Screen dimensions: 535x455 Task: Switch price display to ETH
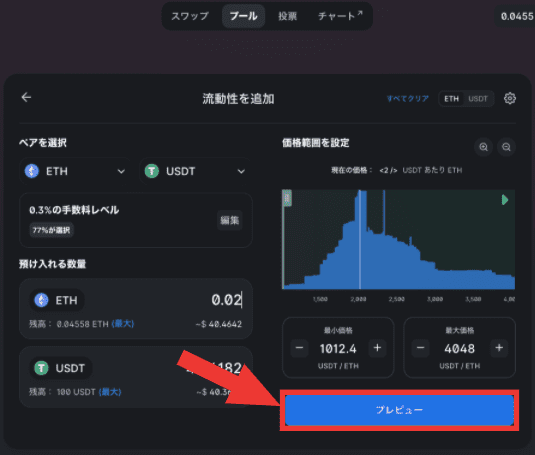[451, 99]
